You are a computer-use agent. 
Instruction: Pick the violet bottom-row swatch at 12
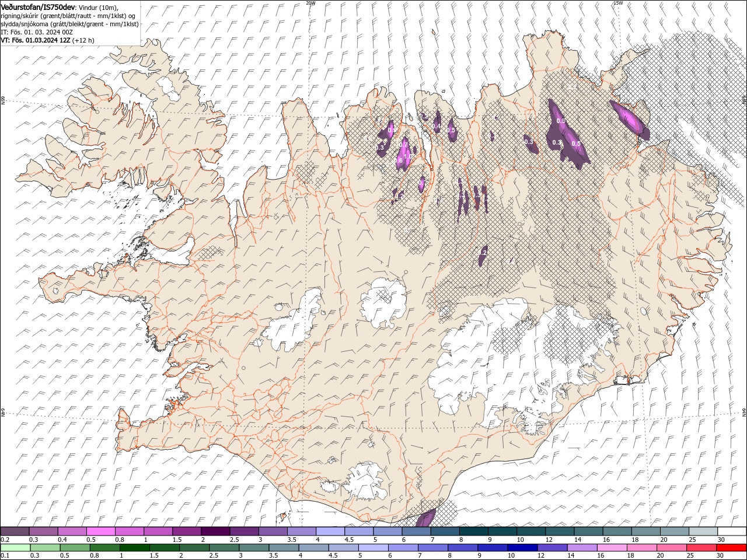(552, 548)
